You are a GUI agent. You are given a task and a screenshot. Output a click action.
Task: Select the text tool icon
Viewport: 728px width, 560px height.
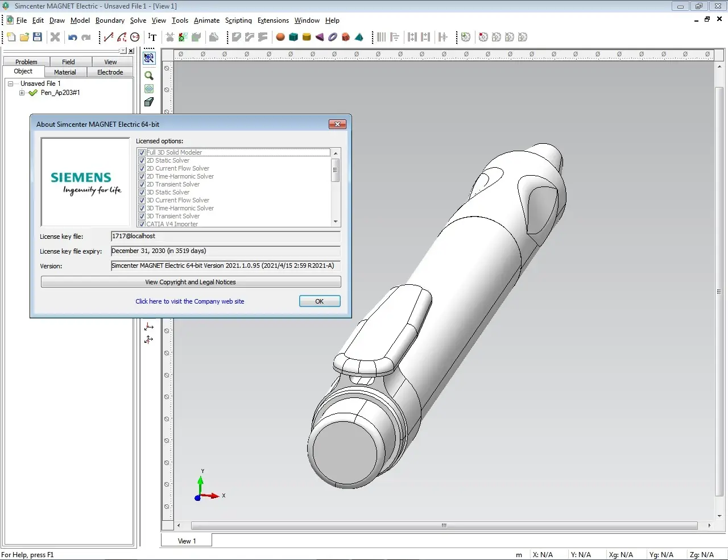point(152,37)
